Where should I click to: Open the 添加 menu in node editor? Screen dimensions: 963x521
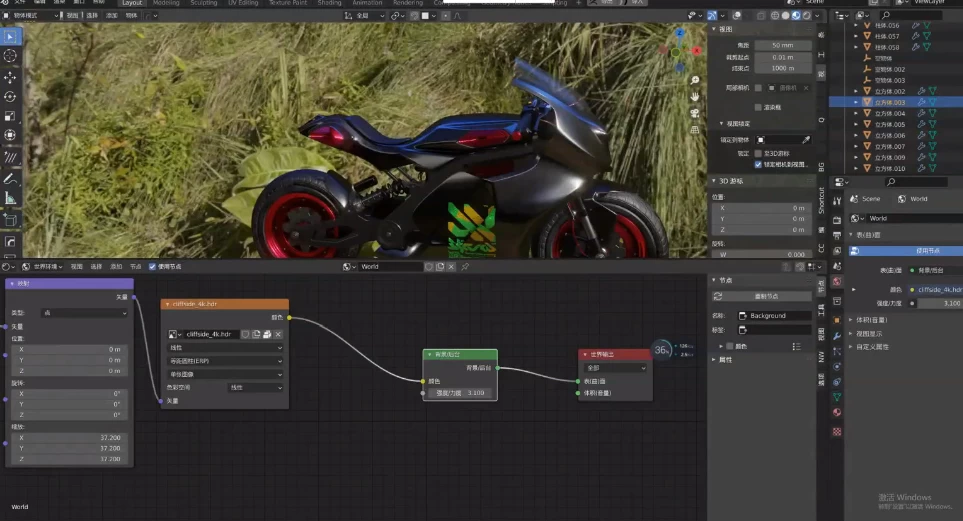(x=117, y=267)
